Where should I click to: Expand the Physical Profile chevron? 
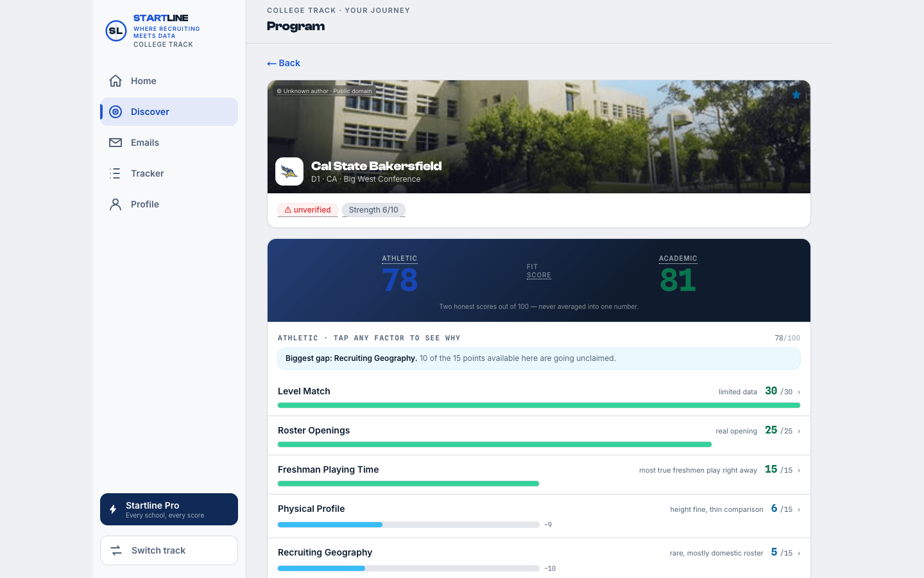click(x=799, y=509)
